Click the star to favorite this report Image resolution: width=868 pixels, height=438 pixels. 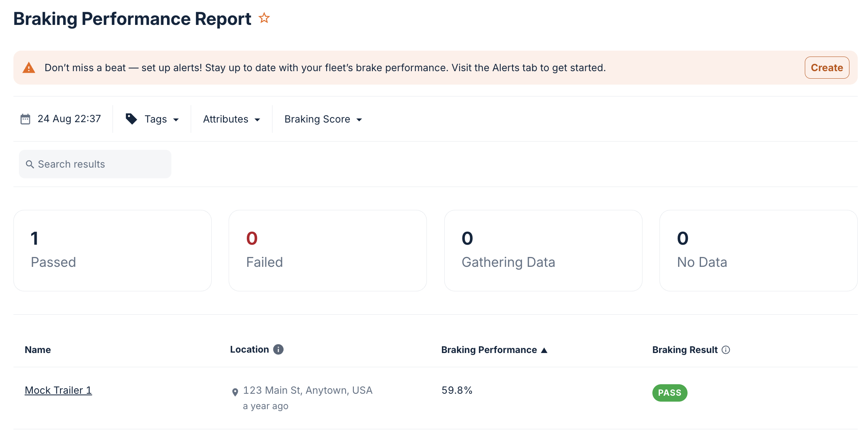264,17
